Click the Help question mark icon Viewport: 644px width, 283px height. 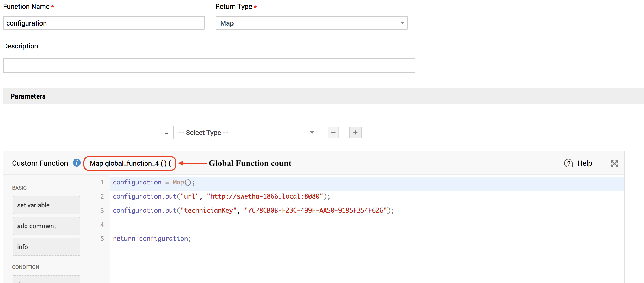tap(568, 163)
